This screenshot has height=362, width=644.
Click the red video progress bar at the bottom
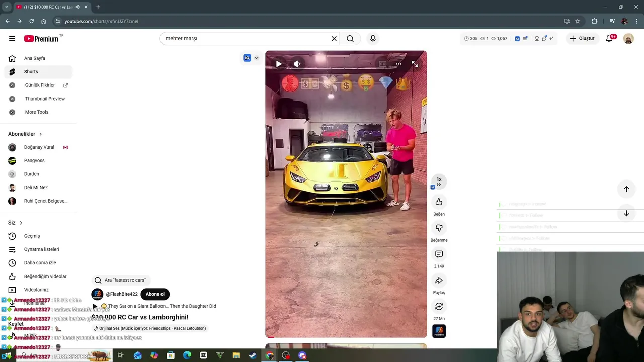[x=346, y=337]
